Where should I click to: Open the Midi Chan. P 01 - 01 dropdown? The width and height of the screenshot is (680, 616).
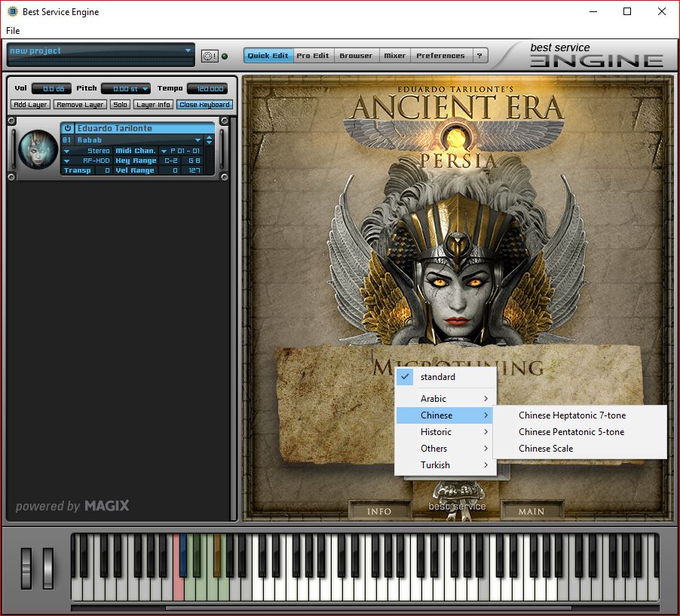pyautogui.click(x=164, y=151)
